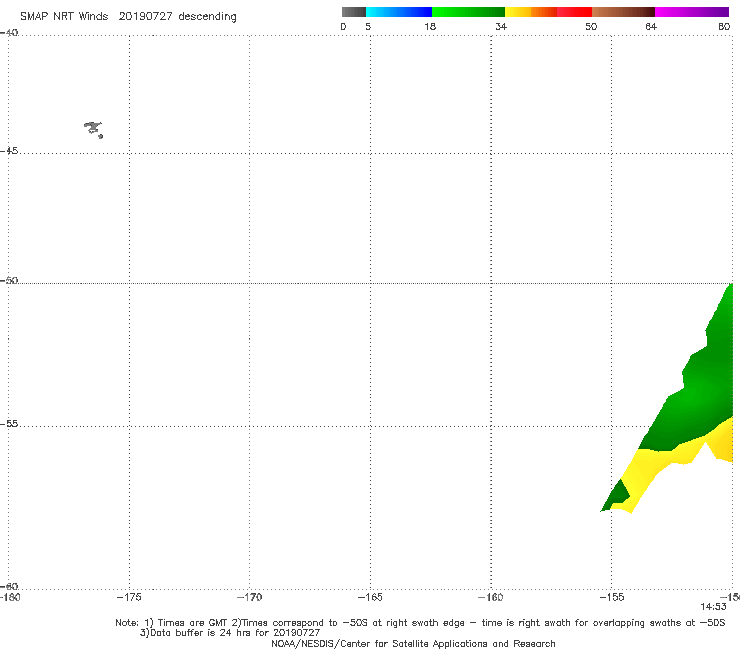
Task: Click the note line starting 'Note: 1) Times are GMT'
Action: pos(420,623)
